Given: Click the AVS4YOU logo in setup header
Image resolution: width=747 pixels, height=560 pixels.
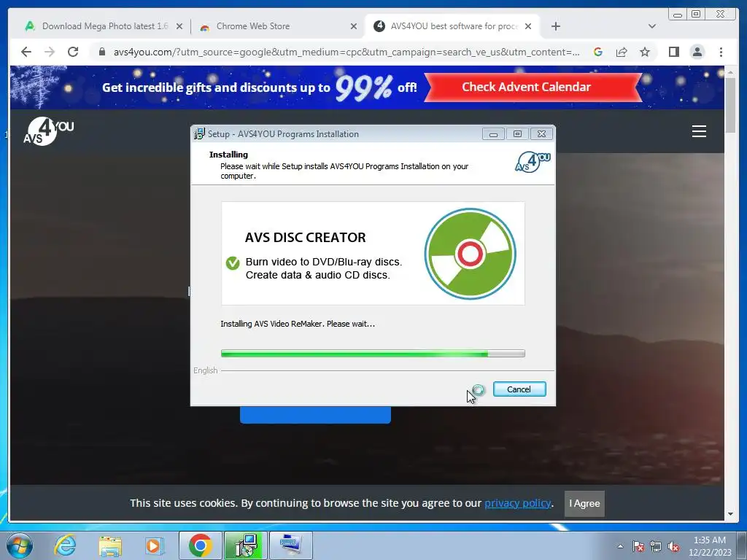Looking at the screenshot, I should [533, 162].
